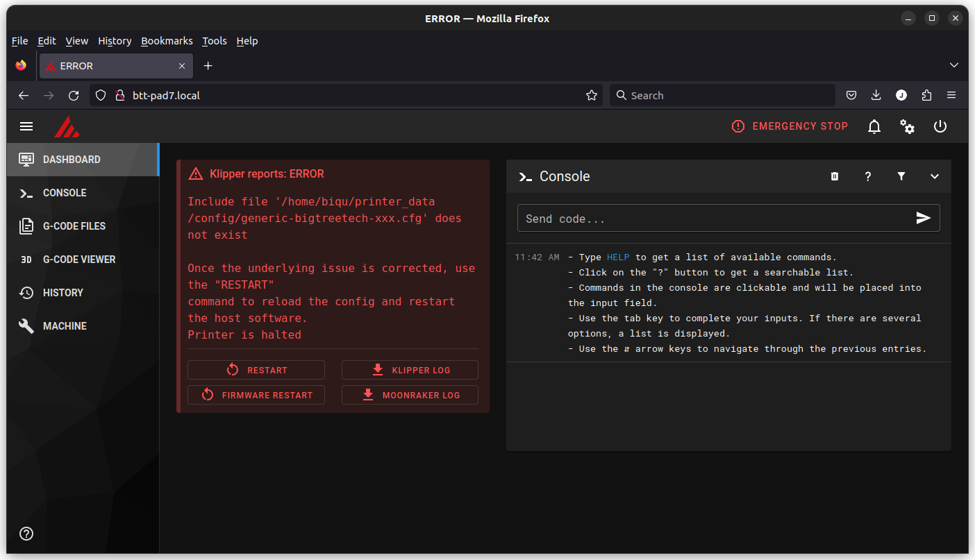This screenshot has width=975, height=560.
Task: Open the Pocket save icon
Action: [851, 96]
